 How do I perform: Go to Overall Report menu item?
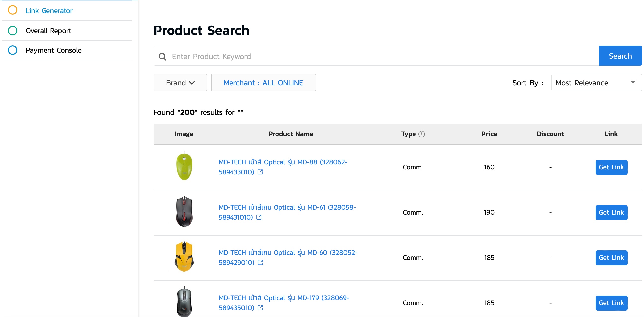pyautogui.click(x=48, y=31)
